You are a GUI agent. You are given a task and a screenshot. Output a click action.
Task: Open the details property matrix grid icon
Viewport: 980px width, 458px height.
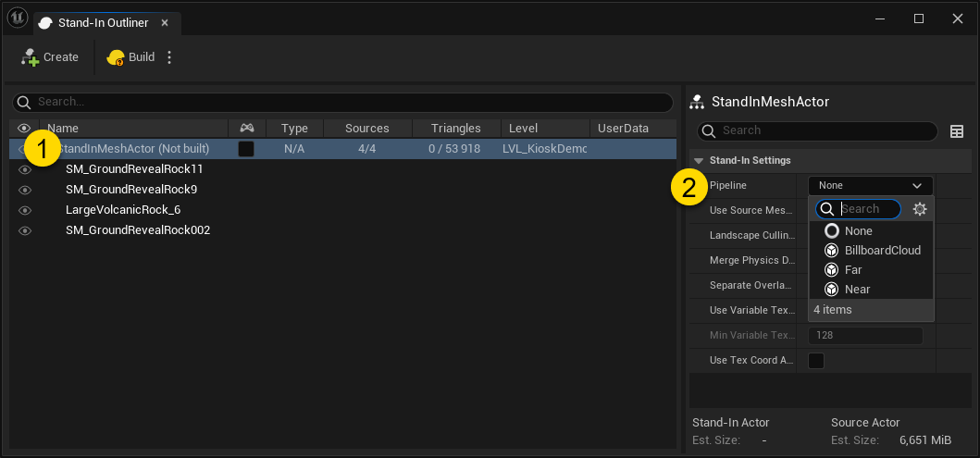[956, 131]
